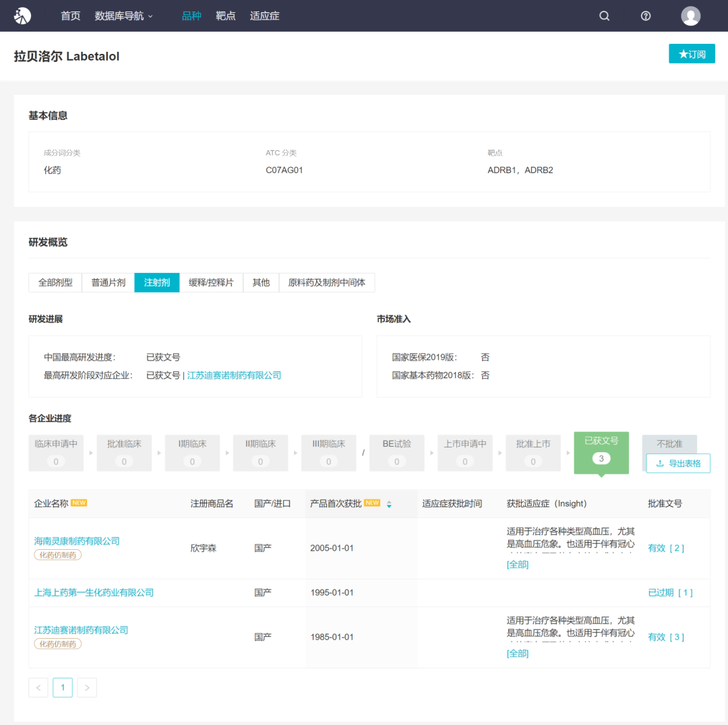
Task: Select the BE试验 stage box
Action: click(x=397, y=453)
